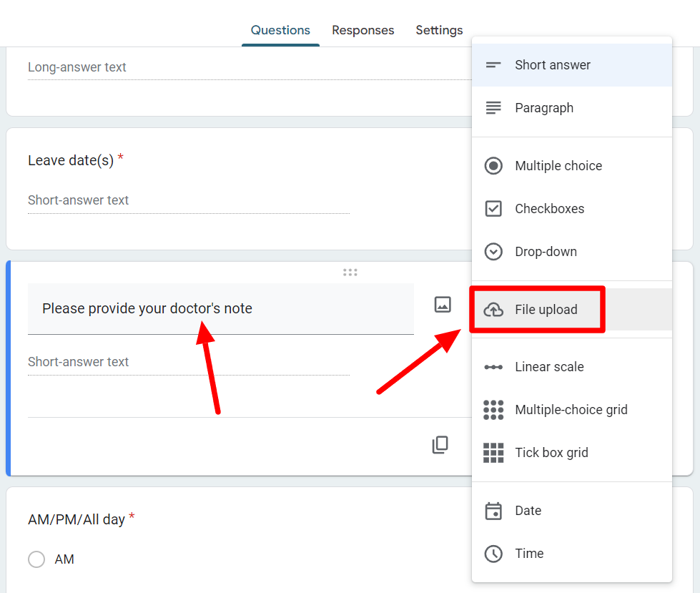Viewport: 700px width, 593px height.
Task: Select the Short answer question type
Action: tap(572, 65)
